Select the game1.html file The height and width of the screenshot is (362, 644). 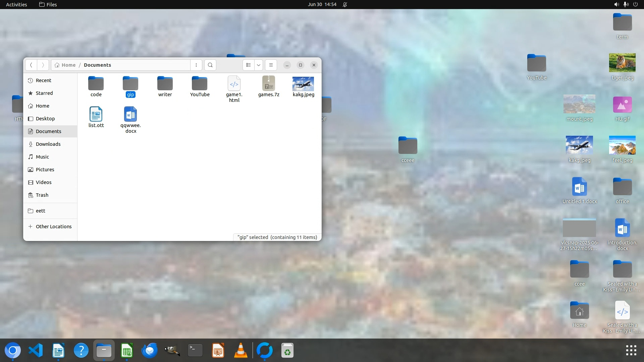pos(234,84)
